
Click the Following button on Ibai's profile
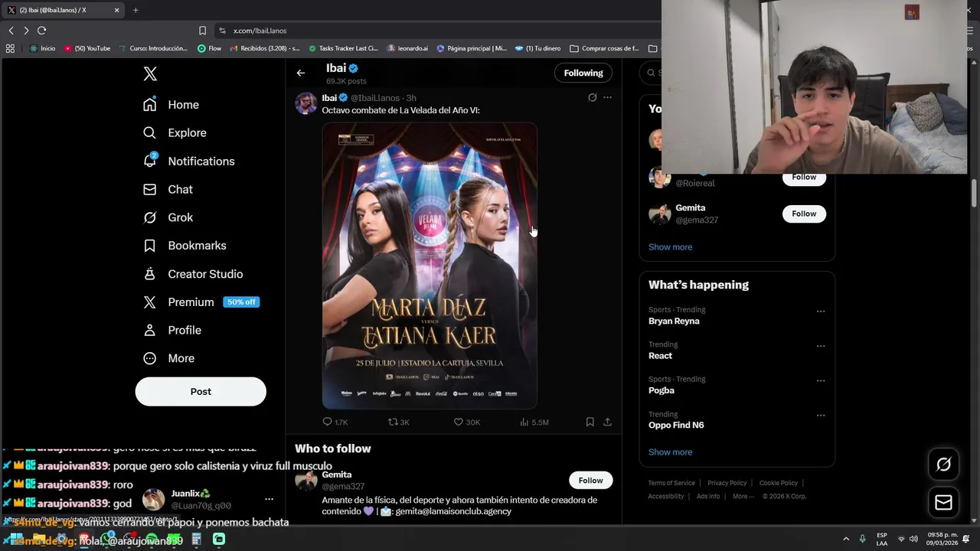click(x=583, y=73)
